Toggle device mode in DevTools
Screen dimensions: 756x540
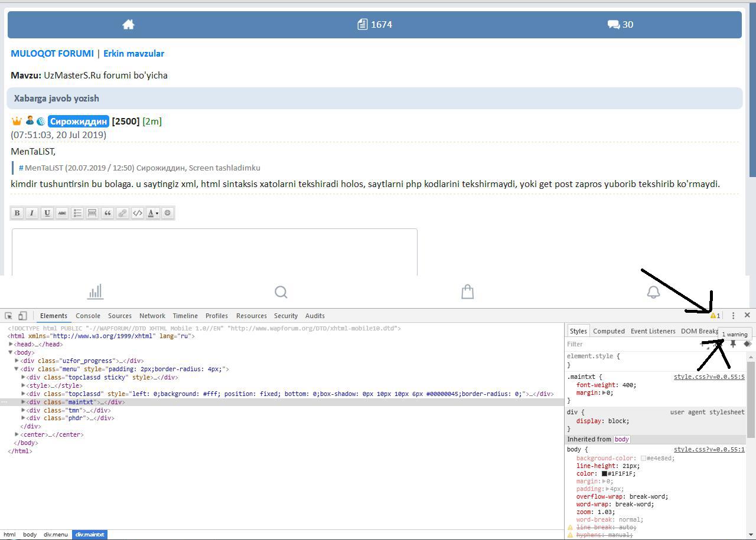point(22,316)
